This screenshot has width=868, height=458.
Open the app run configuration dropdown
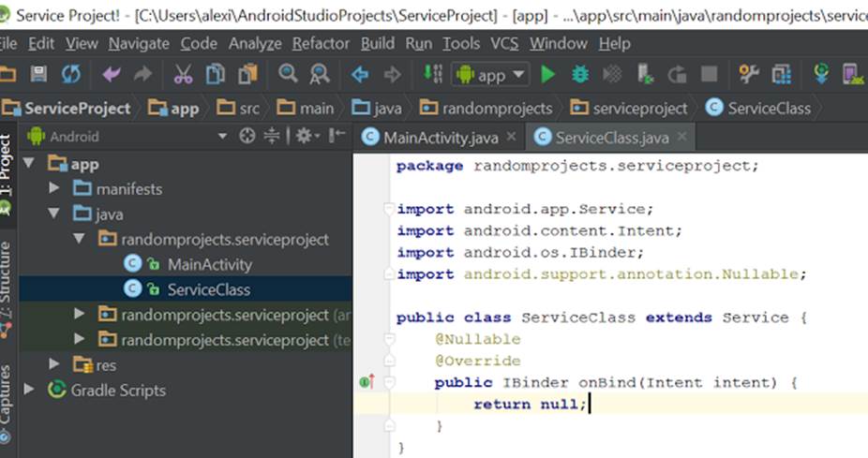pyautogui.click(x=490, y=74)
